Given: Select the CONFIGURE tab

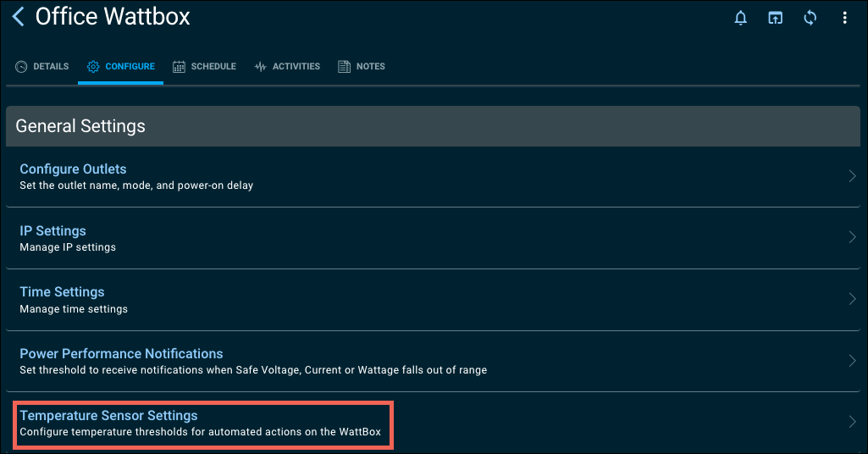Looking at the screenshot, I should coord(121,66).
